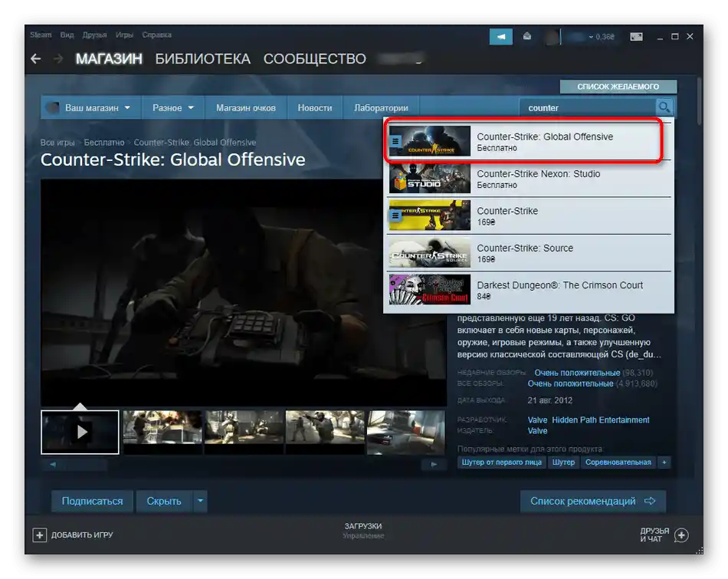
Task: Open the Вид menu
Action: [67, 35]
